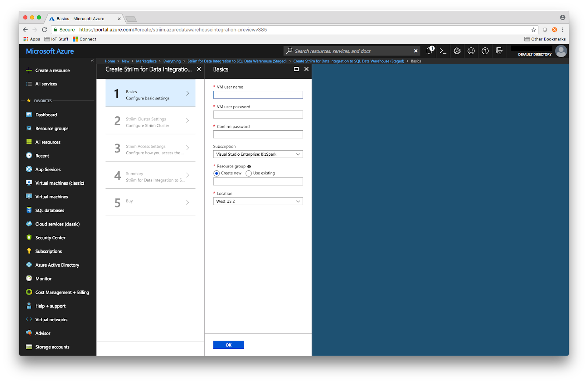Click the Virtual networks icon
The image size is (588, 383).
29,319
